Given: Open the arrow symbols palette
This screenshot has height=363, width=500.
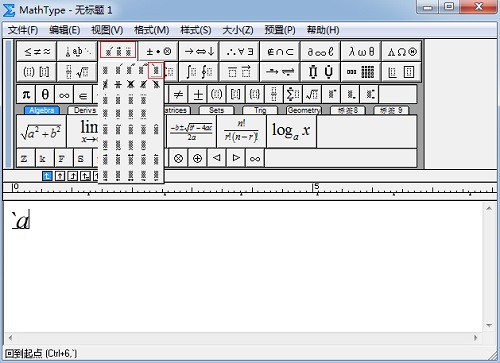Looking at the screenshot, I should click(x=199, y=51).
